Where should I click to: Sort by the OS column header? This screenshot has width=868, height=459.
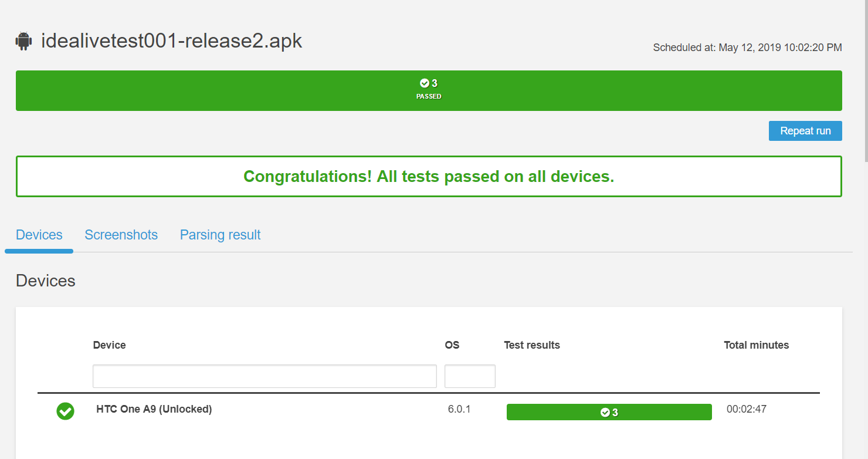(452, 345)
